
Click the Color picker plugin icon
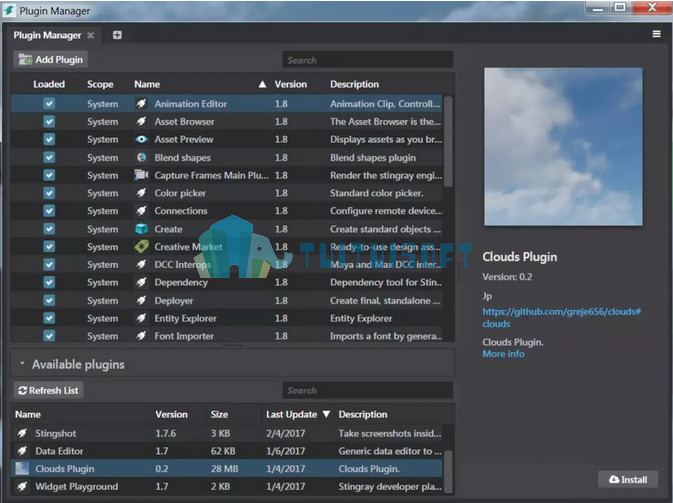(141, 193)
